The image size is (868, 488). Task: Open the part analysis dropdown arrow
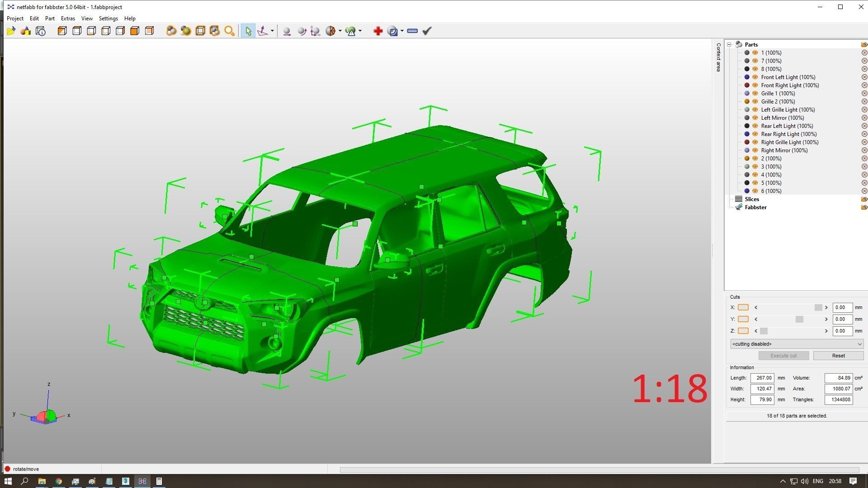[x=360, y=31]
